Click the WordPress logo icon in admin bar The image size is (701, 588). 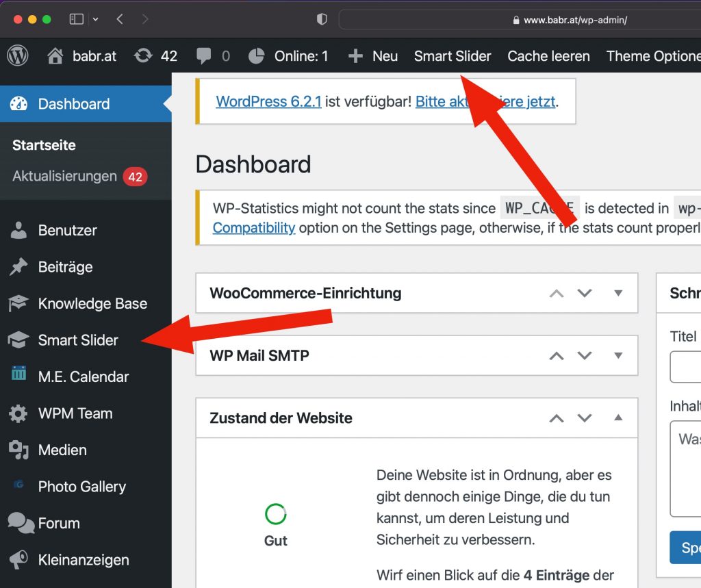point(18,56)
